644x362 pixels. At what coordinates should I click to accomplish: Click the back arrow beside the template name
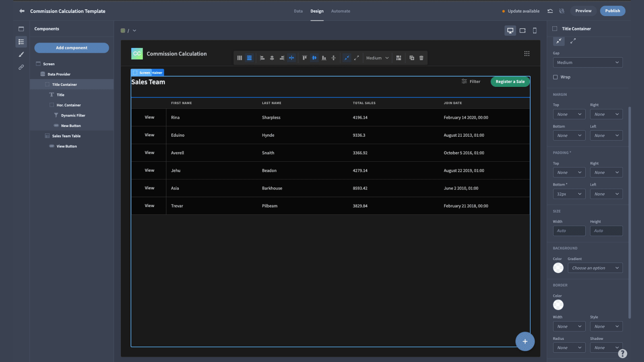22,11
